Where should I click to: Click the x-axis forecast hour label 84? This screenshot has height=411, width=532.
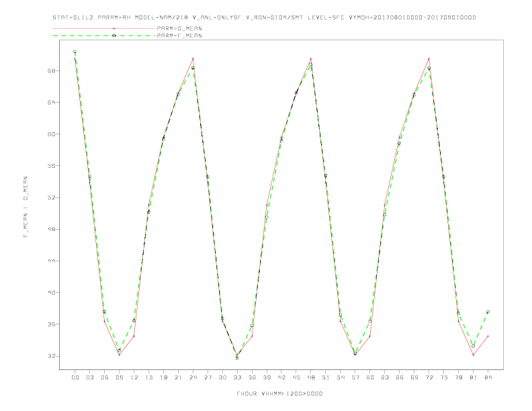(x=488, y=377)
